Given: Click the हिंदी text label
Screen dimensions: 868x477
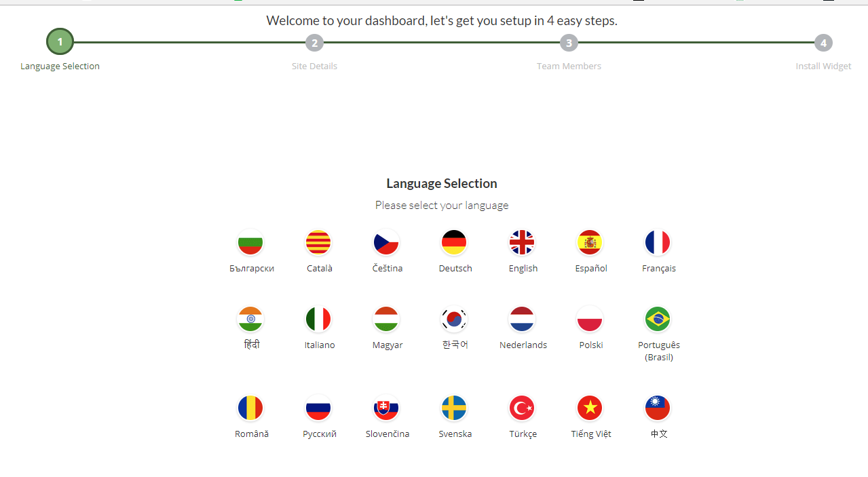Looking at the screenshot, I should coord(252,345).
